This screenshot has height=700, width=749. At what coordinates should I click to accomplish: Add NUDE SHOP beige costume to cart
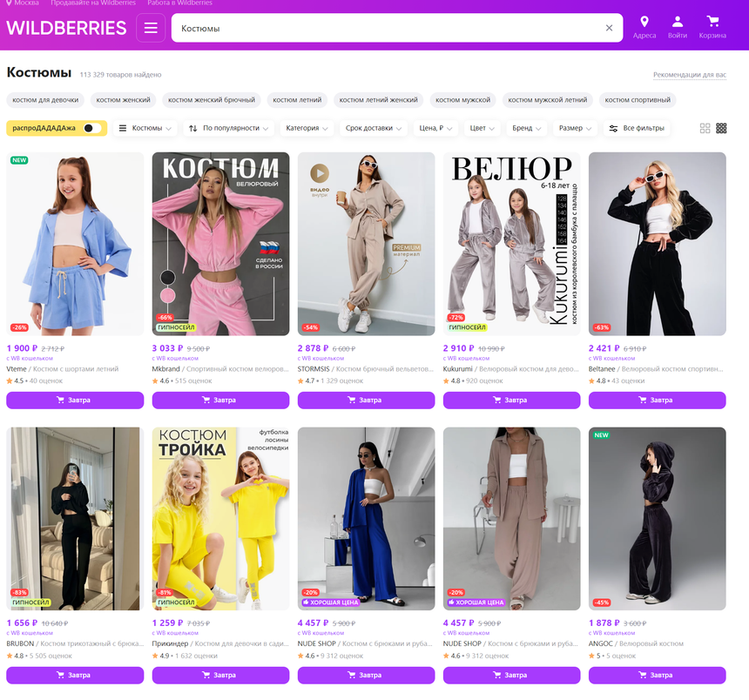click(x=511, y=675)
